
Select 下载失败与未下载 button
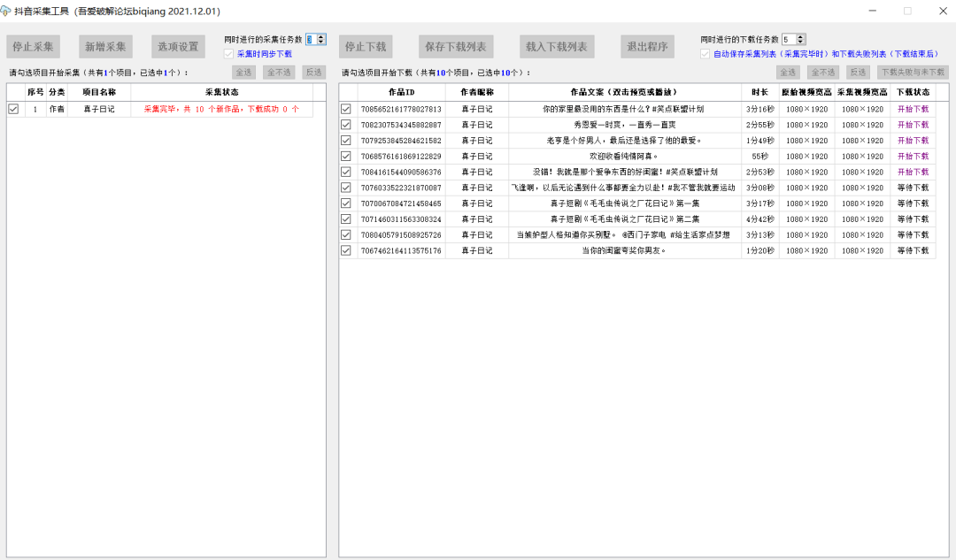[913, 73]
